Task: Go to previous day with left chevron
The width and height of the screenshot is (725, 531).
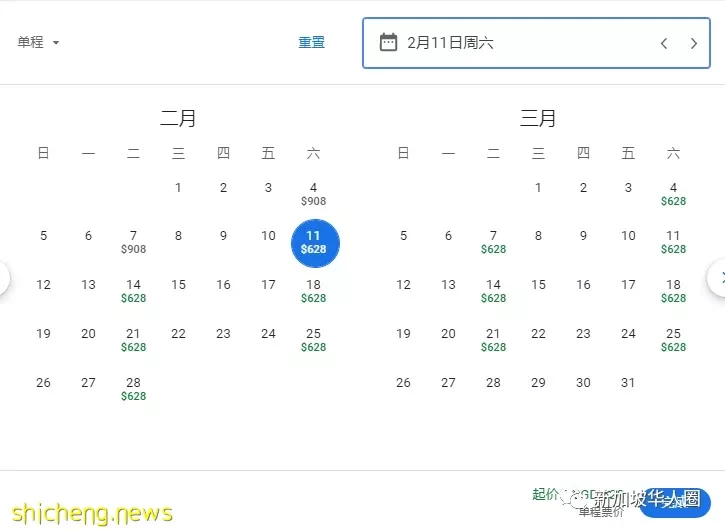Action: pos(664,43)
